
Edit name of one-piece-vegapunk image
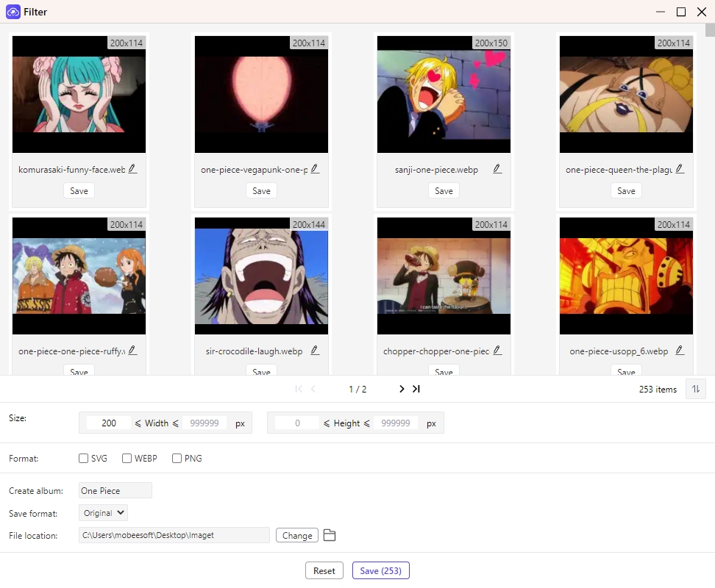point(315,169)
